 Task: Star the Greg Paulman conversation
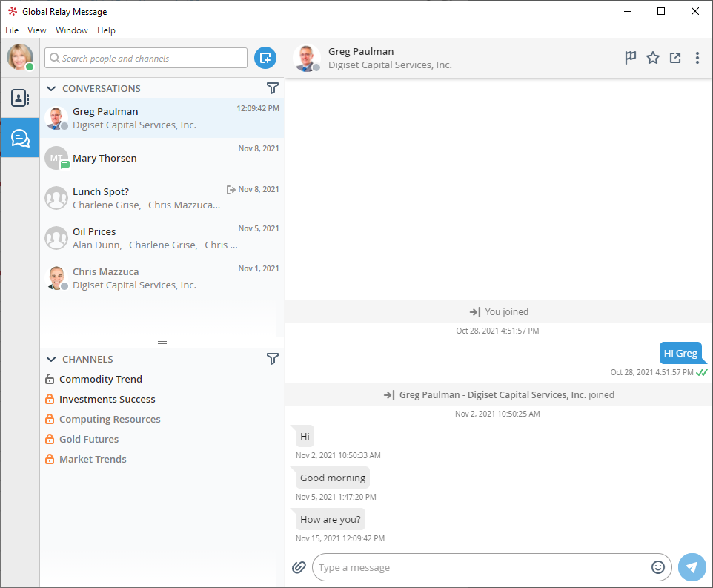pyautogui.click(x=652, y=57)
